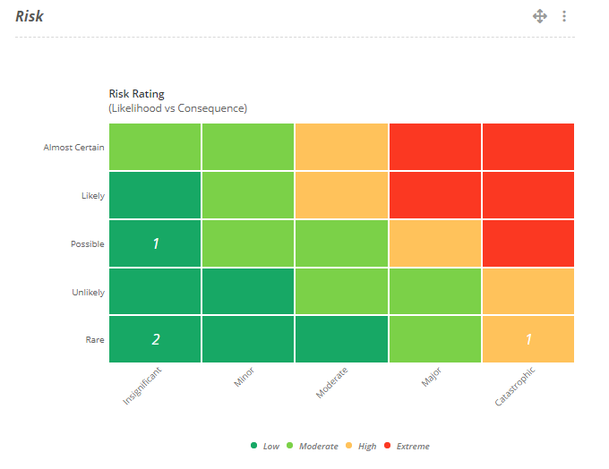Click the Catastrophic axis label
The height and width of the screenshot is (469, 609).
pyautogui.click(x=515, y=386)
